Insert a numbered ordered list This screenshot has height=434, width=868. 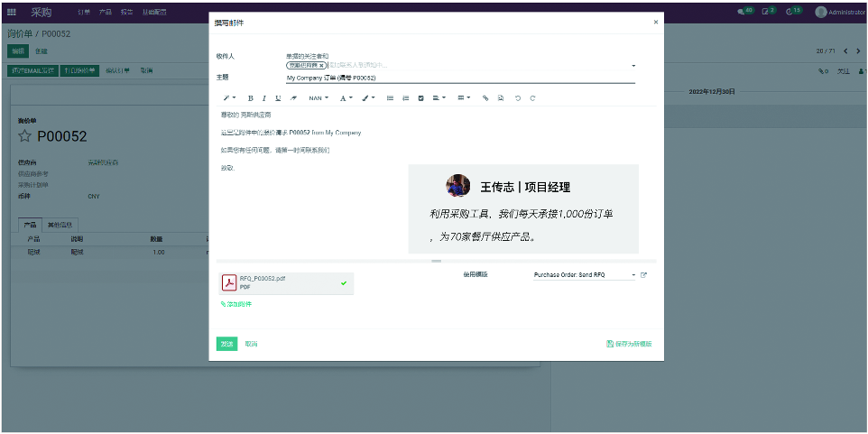tap(406, 97)
